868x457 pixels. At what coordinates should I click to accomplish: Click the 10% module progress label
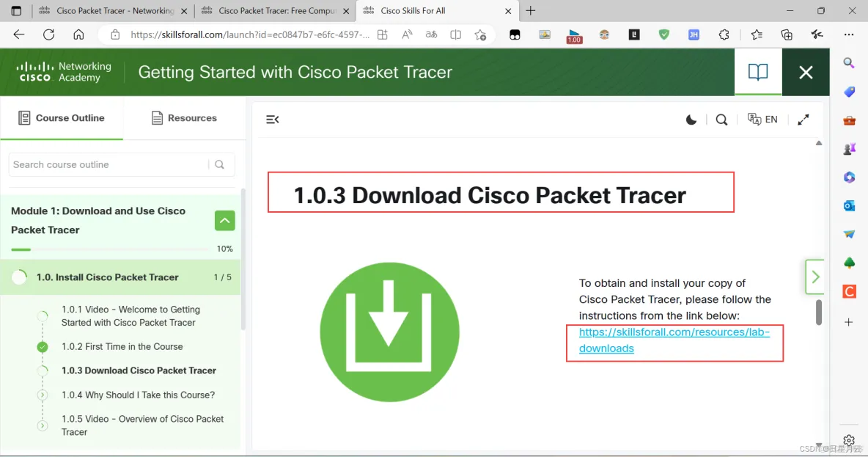click(x=225, y=249)
